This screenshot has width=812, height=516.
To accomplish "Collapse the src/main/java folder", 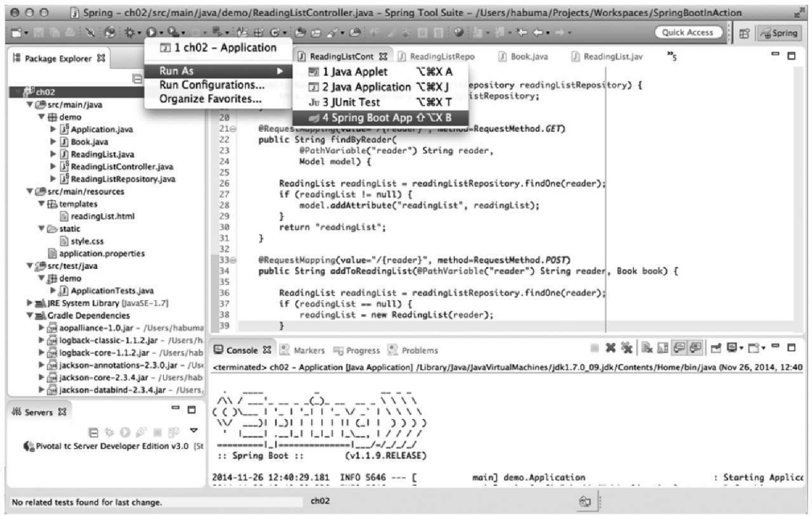I will (30, 105).
